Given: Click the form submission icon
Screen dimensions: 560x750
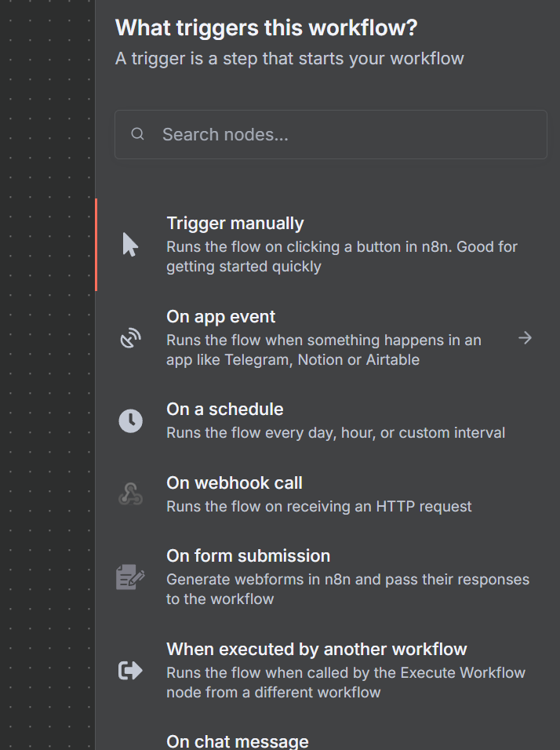Looking at the screenshot, I should pyautogui.click(x=130, y=577).
